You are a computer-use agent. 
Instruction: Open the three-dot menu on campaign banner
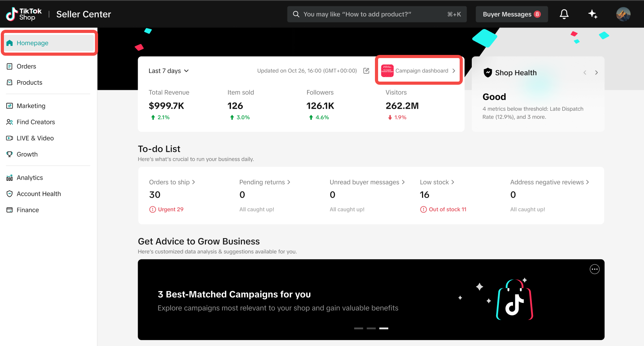(x=595, y=269)
